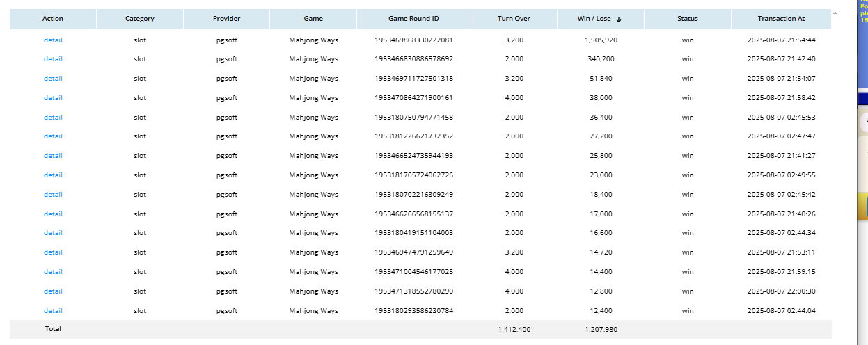
Task: Select game round ID 1953471318552780290
Action: [414, 291]
